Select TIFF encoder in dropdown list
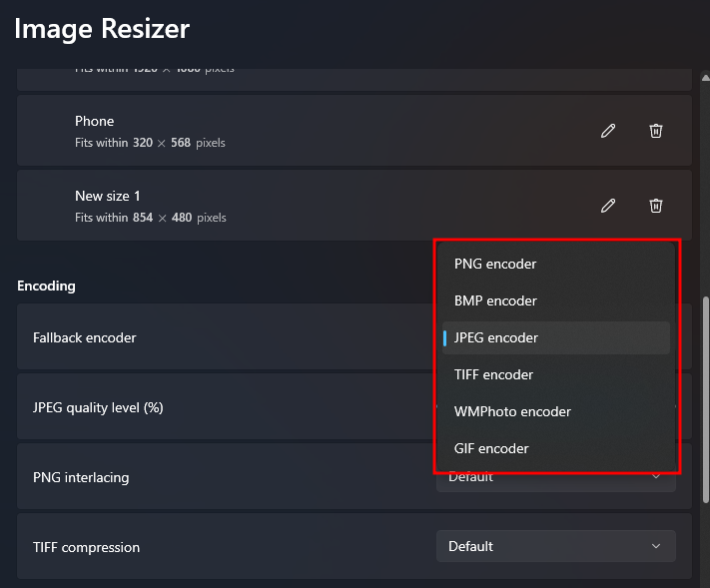 pos(493,375)
